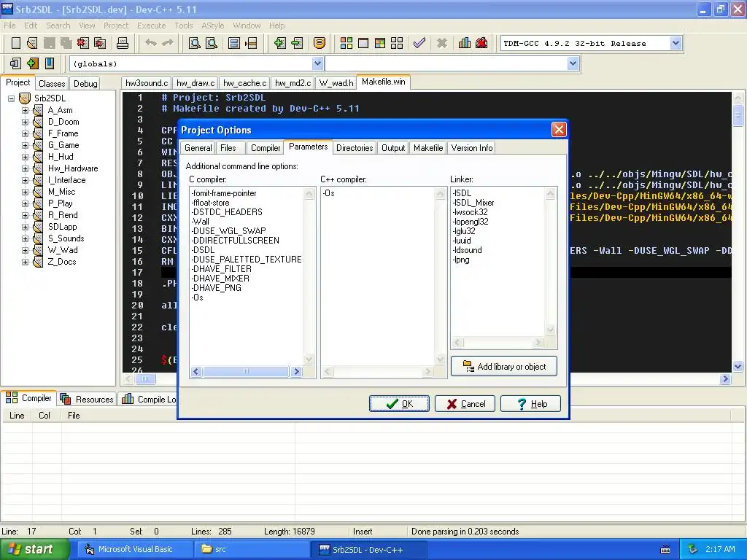Click the Run program window icon
Image resolution: width=747 pixels, height=560 pixels.
(363, 43)
